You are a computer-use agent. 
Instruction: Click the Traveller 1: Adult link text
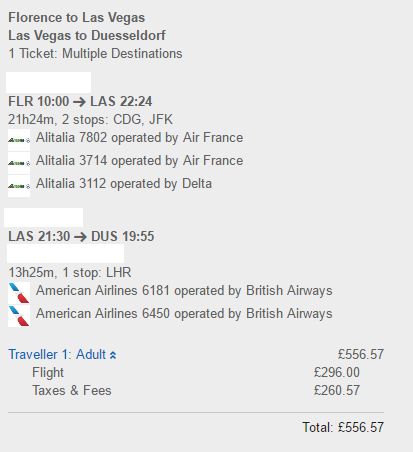tap(57, 354)
